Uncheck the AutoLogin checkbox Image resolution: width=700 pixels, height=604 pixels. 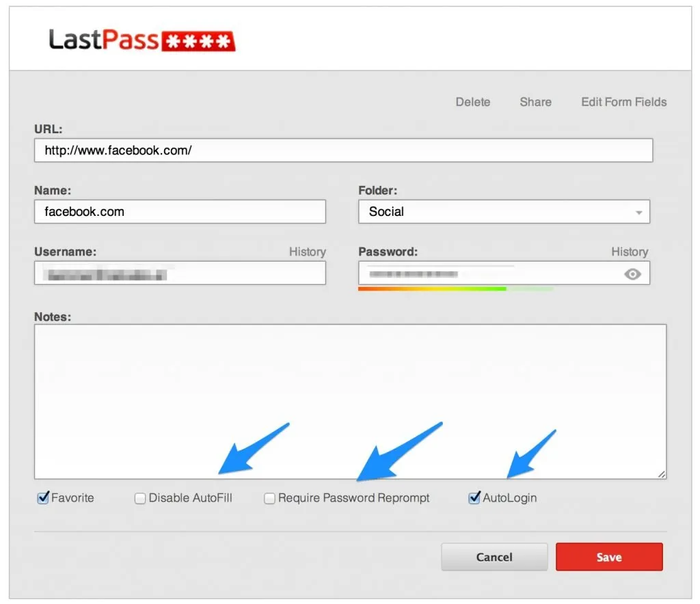point(474,497)
